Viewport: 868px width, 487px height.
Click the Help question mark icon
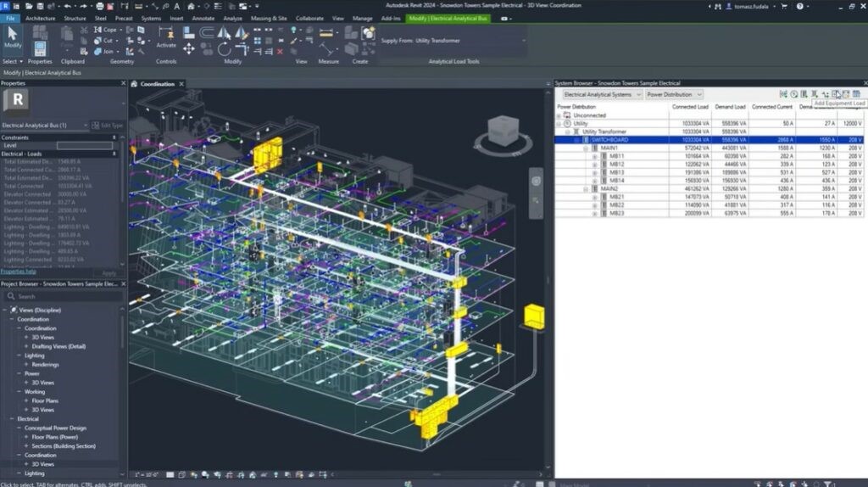point(800,6)
